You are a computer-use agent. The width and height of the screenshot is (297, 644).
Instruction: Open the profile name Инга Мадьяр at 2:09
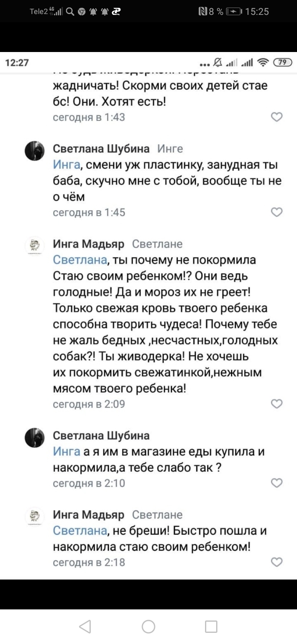(89, 244)
